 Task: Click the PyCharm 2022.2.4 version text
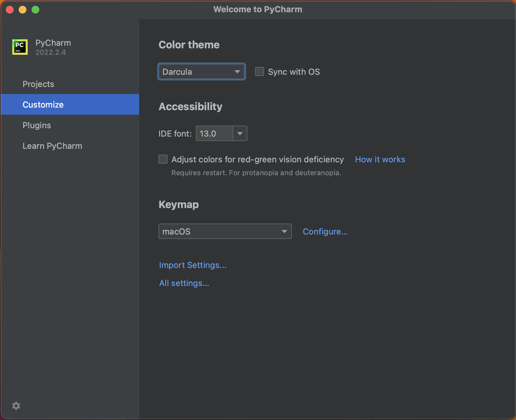[x=51, y=52]
